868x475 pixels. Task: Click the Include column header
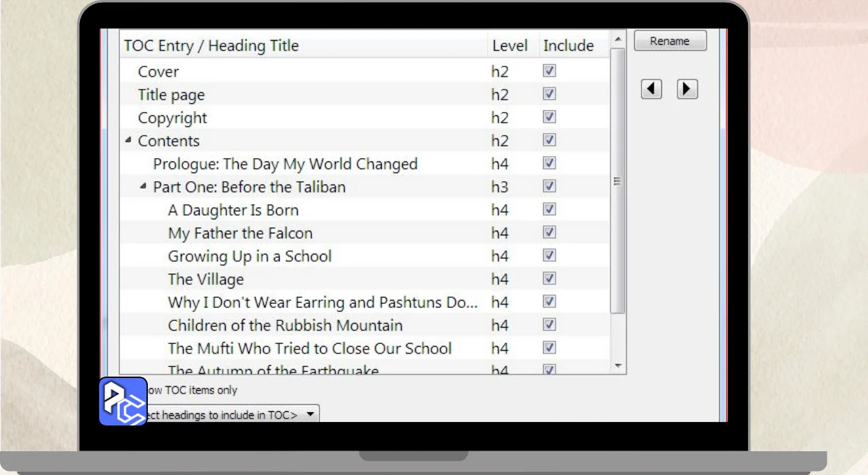(568, 45)
